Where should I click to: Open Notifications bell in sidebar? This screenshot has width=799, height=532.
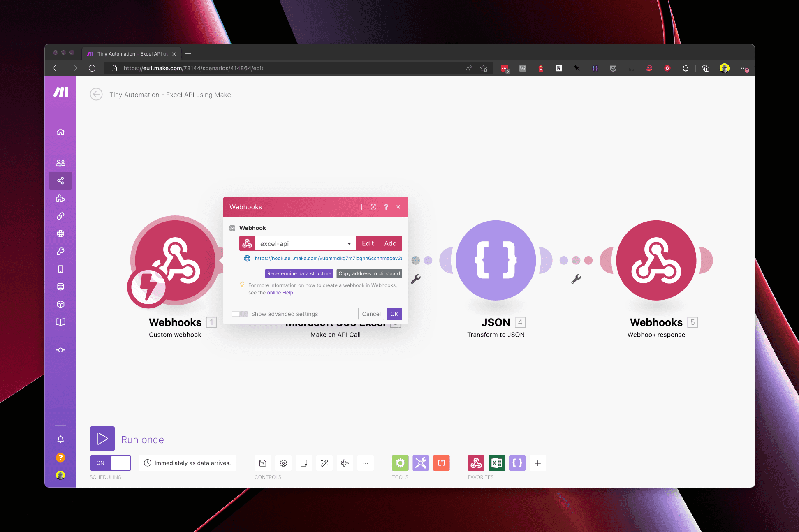point(60,439)
